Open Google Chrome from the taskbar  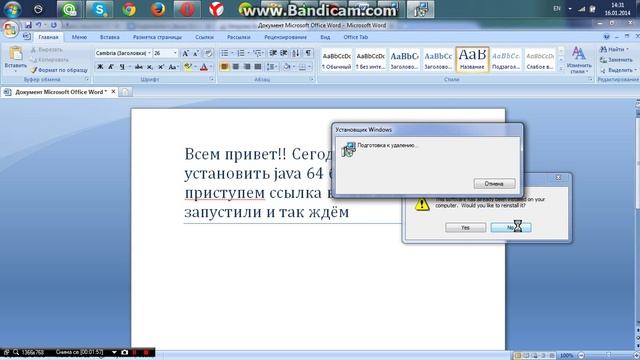129,9
